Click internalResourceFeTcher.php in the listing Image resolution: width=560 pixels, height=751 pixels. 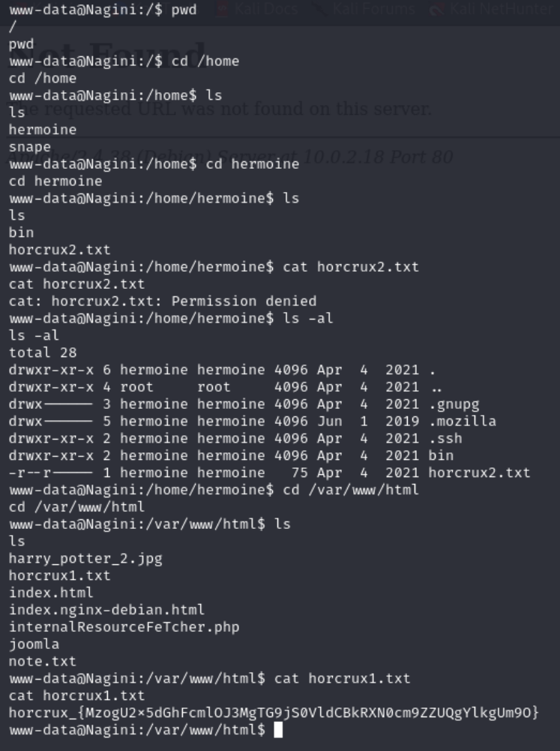[x=124, y=627]
